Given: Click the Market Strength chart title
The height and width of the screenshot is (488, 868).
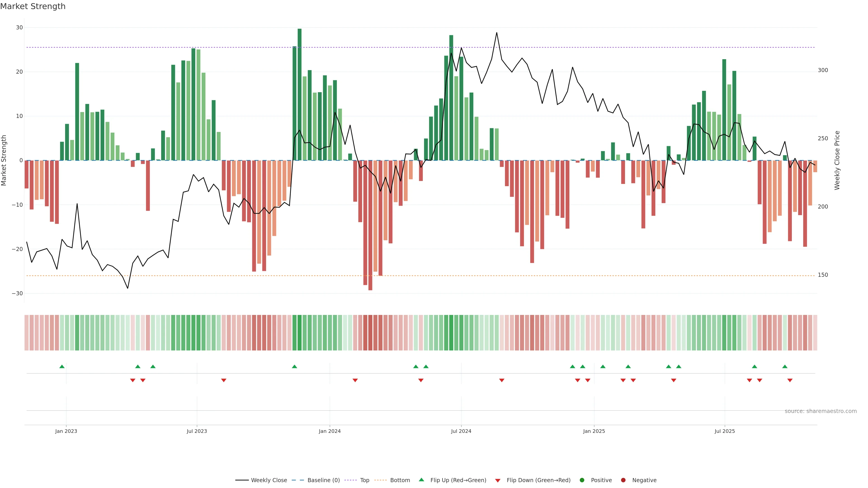Looking at the screenshot, I should coord(33,6).
